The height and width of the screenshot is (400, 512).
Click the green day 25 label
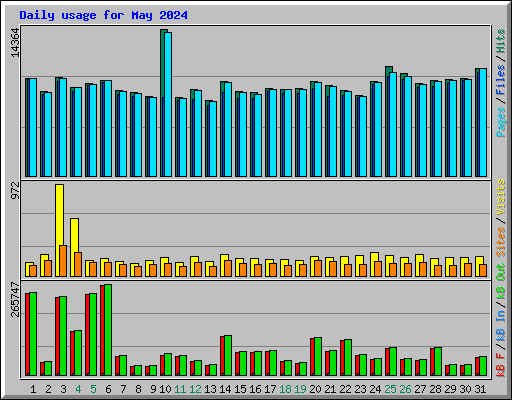click(x=390, y=389)
